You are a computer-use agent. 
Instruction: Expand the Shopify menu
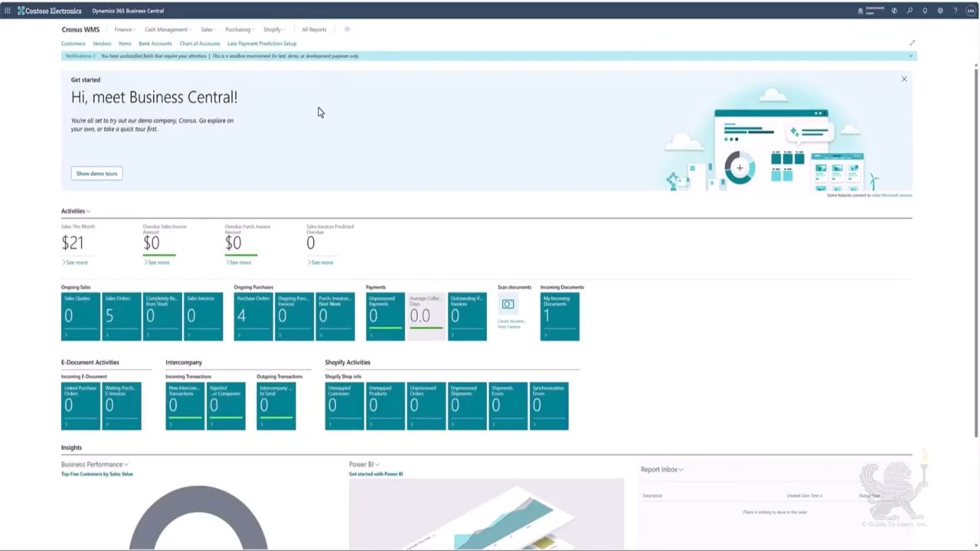click(x=274, y=29)
